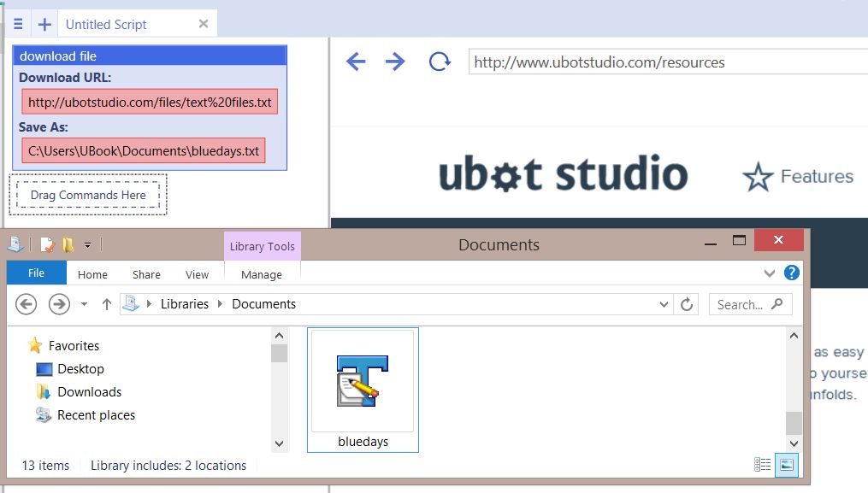Click the file list scrollbar thumb

point(794,423)
